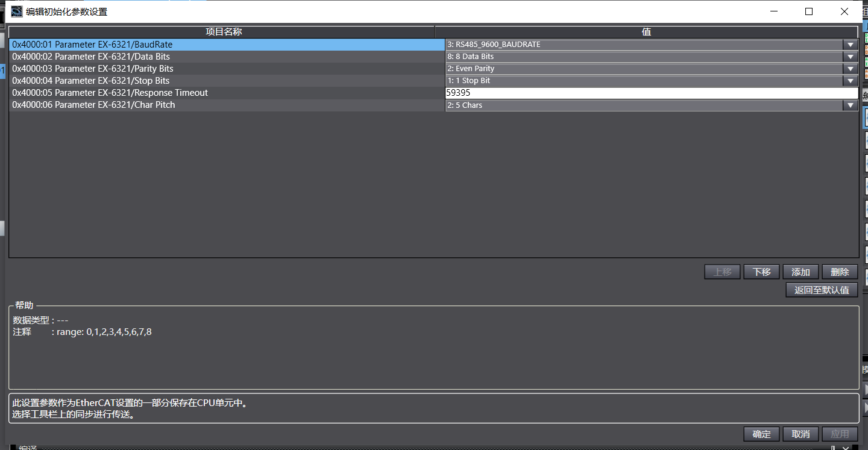Select the 0x4000:05 Response Timeout parameter name
The image size is (868, 450).
110,93
